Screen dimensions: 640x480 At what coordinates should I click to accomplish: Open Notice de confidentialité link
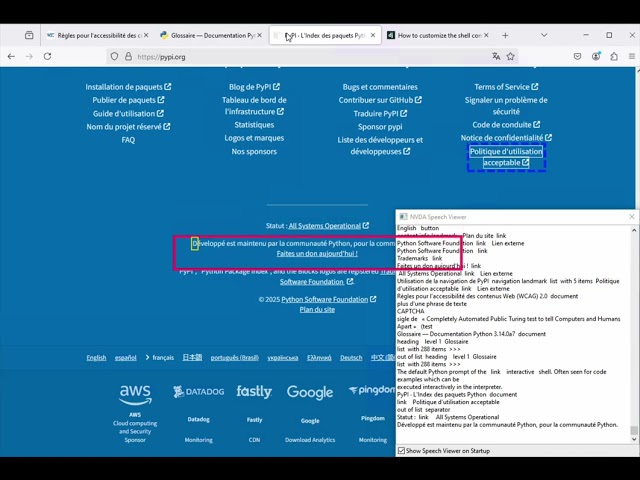tap(506, 138)
